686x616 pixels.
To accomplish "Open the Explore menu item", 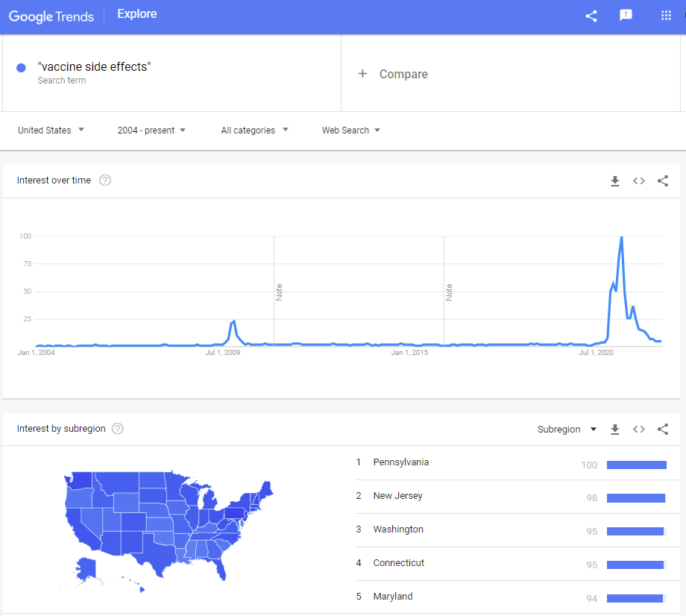I will 136,13.
